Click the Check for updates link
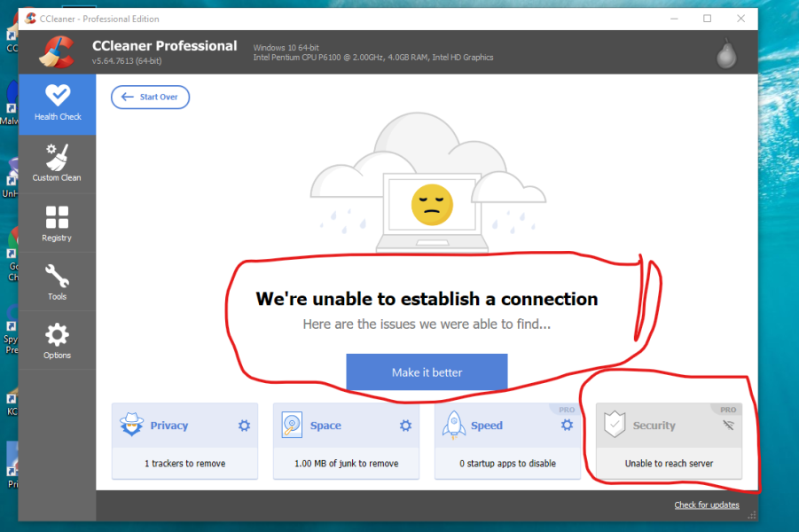The image size is (799, 532). [706, 505]
